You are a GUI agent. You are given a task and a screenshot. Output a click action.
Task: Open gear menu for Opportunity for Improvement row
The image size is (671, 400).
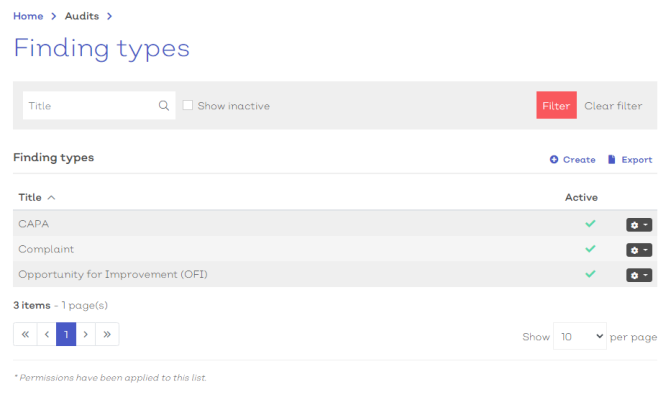tap(639, 275)
